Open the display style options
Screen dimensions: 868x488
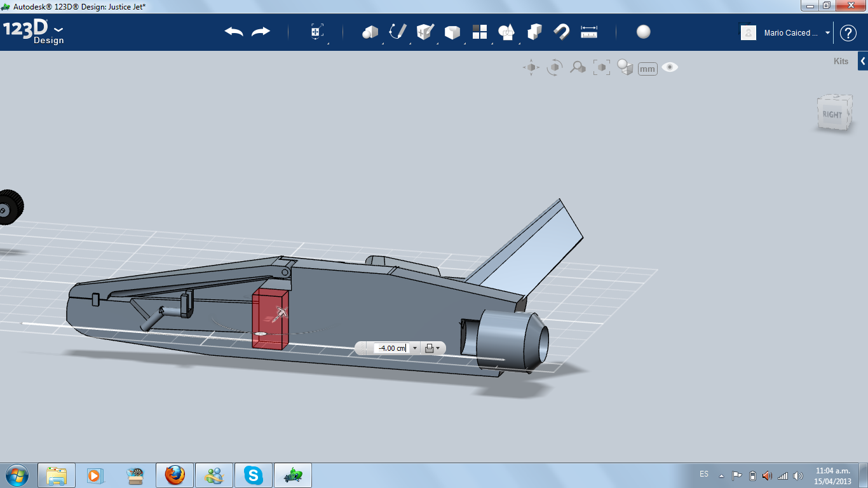pos(625,67)
